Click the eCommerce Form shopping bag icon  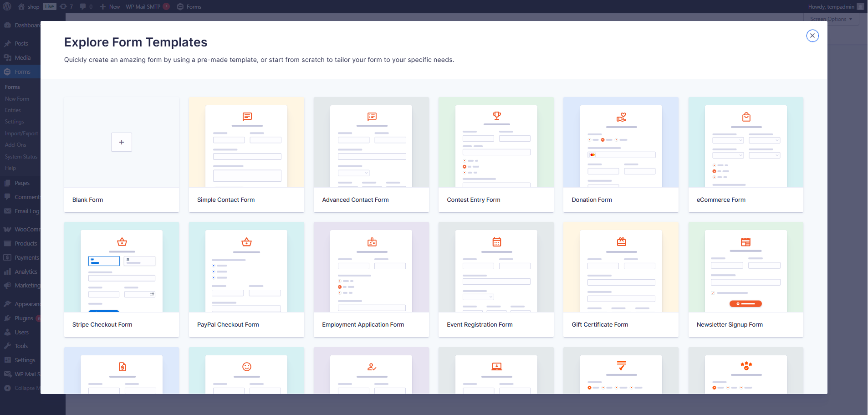[x=746, y=117]
